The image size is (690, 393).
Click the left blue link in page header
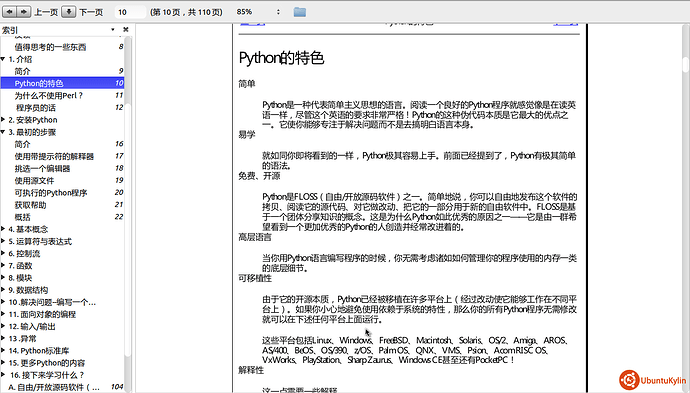pyautogui.click(x=252, y=24)
